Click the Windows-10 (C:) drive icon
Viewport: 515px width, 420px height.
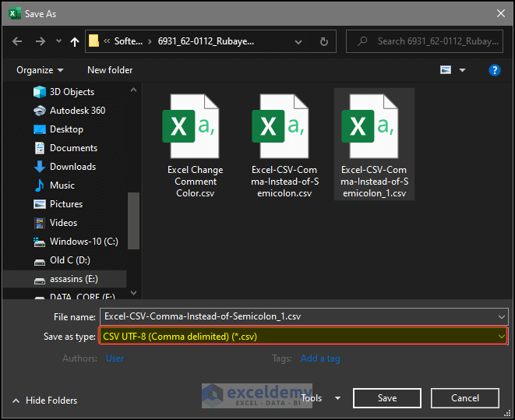pos(40,242)
